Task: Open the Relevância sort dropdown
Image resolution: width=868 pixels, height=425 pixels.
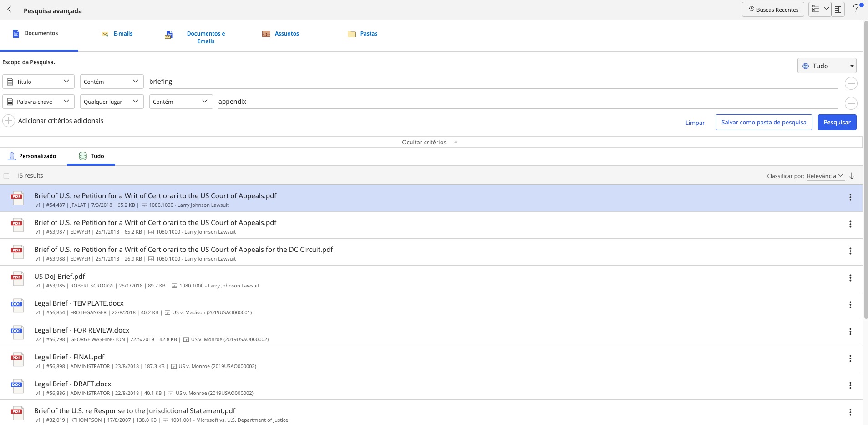Action: click(825, 176)
